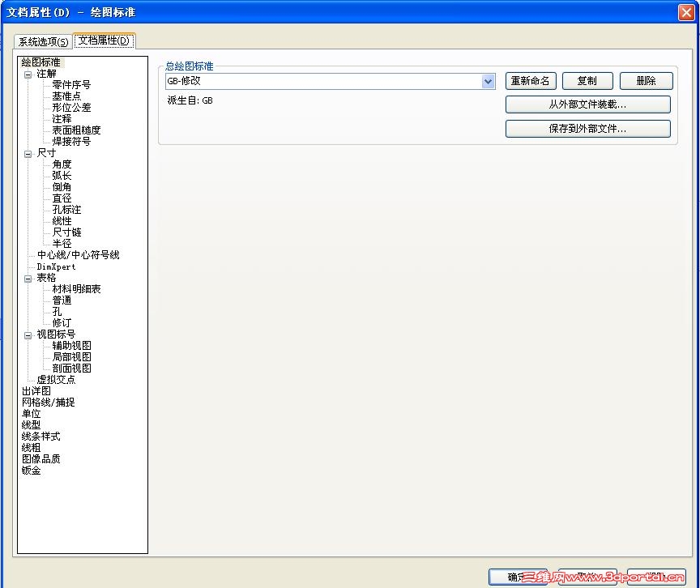The width and height of the screenshot is (700, 588).
Task: Select 注释 tree item
Action: [62, 119]
